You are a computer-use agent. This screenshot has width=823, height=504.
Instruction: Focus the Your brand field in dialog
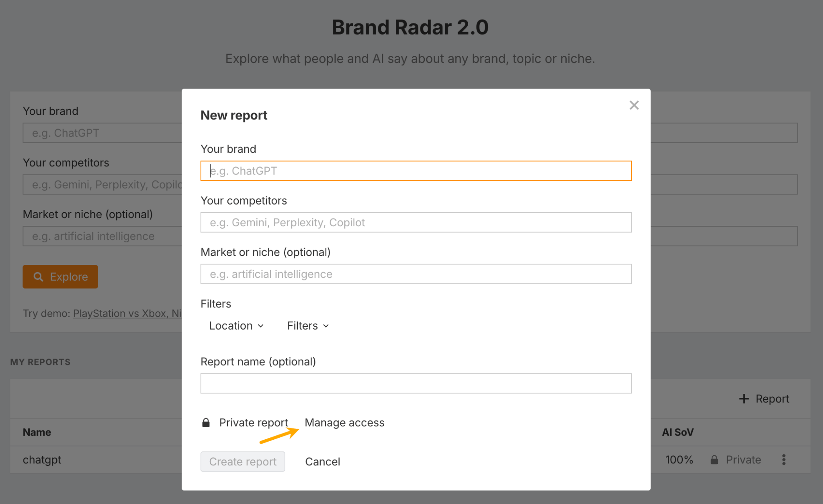pyautogui.click(x=416, y=171)
